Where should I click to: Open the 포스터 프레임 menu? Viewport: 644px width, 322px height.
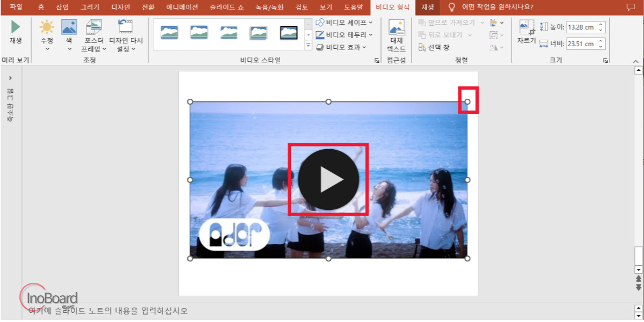click(94, 35)
